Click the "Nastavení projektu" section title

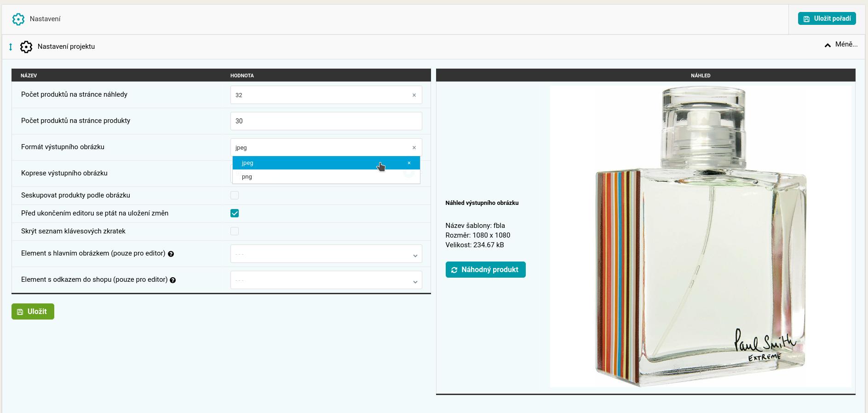[x=66, y=47]
